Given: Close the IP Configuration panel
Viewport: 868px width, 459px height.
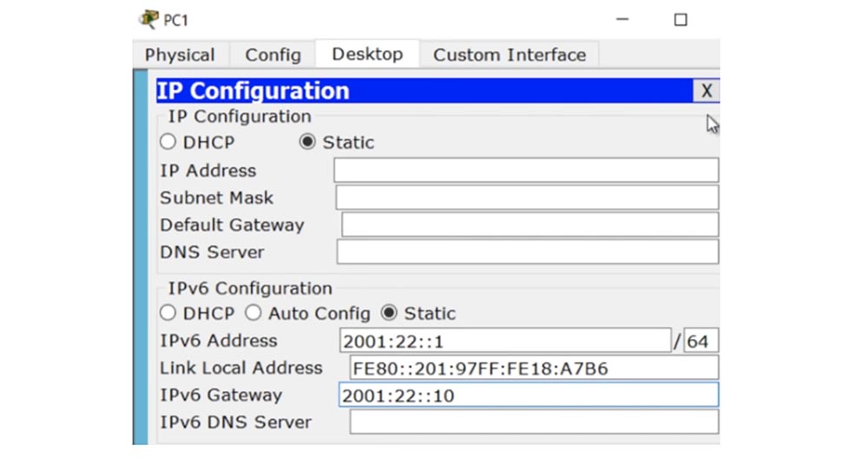Looking at the screenshot, I should pos(707,91).
